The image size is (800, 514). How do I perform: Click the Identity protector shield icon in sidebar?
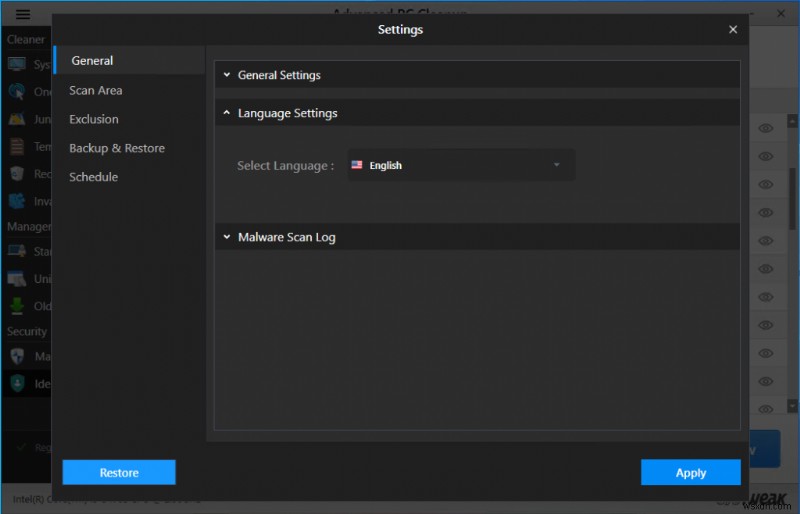17,383
